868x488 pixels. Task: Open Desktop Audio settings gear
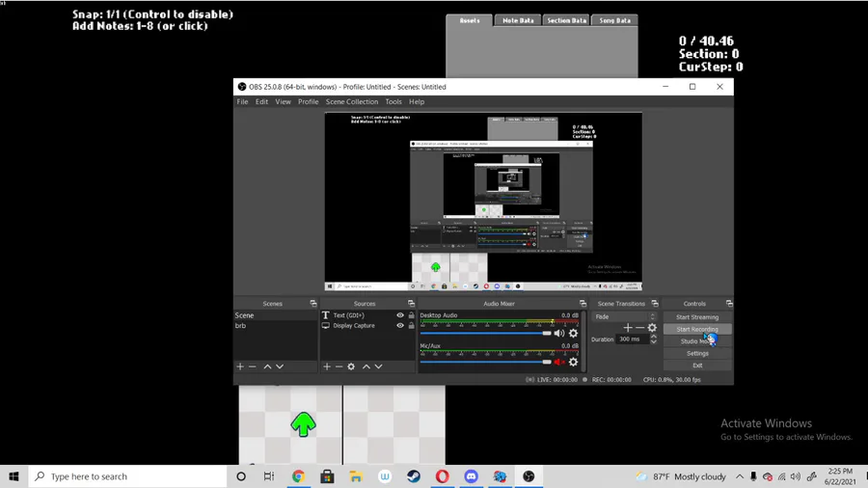click(574, 333)
